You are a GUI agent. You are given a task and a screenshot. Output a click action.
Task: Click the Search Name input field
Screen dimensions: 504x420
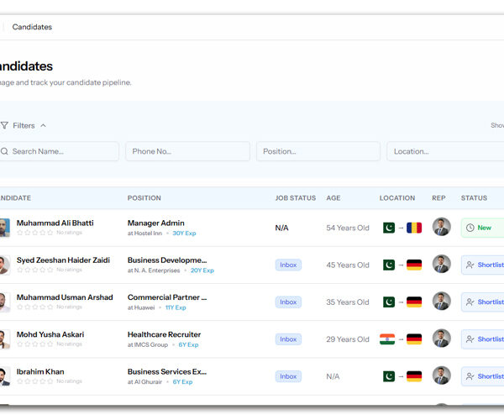pos(60,151)
